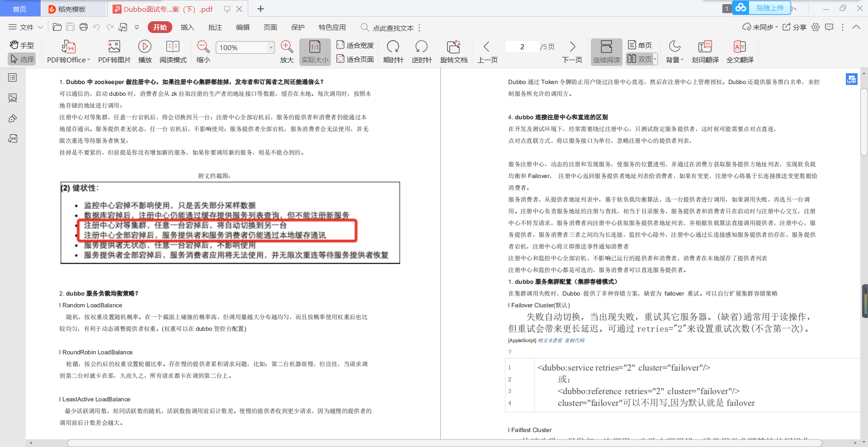
Task: Go to previous page 上一页
Action: coord(487,52)
